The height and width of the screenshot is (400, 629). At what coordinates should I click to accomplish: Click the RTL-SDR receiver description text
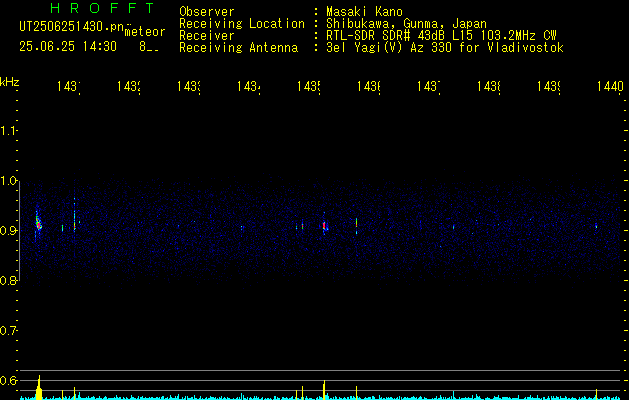tap(441, 35)
